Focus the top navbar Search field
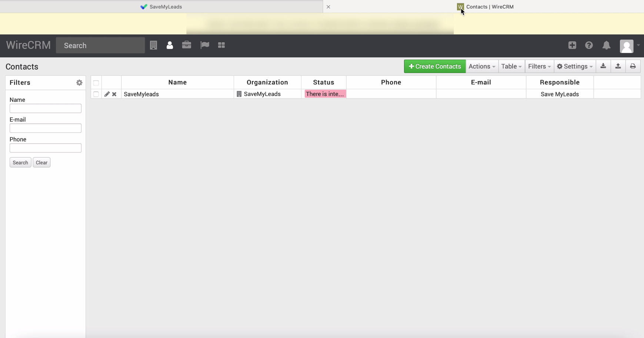This screenshot has width=644, height=338. coord(100,45)
